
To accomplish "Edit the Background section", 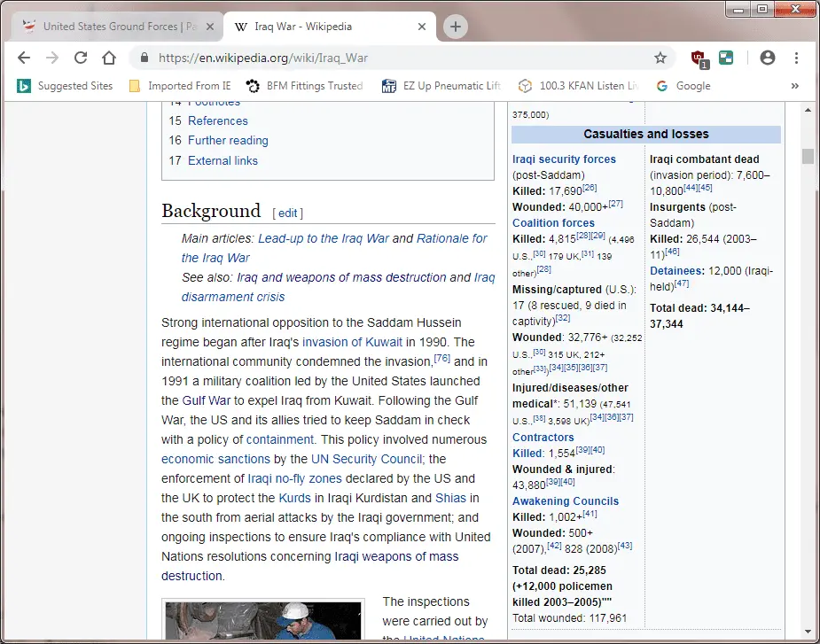I will pyautogui.click(x=287, y=213).
